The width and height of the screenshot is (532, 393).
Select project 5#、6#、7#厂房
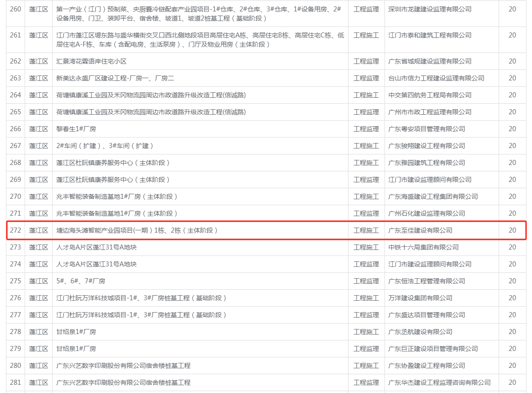pyautogui.click(x=81, y=281)
